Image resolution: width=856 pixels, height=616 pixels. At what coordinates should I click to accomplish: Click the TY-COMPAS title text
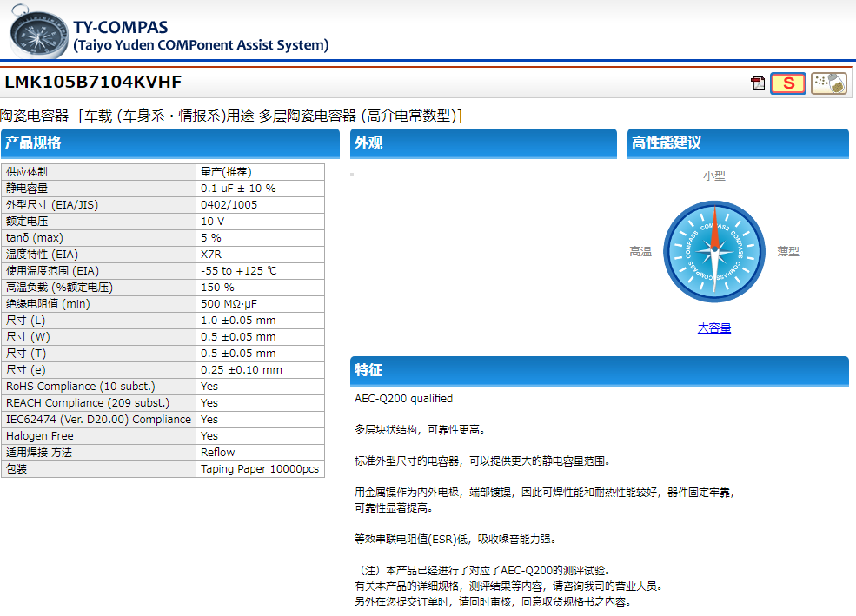pos(121,27)
